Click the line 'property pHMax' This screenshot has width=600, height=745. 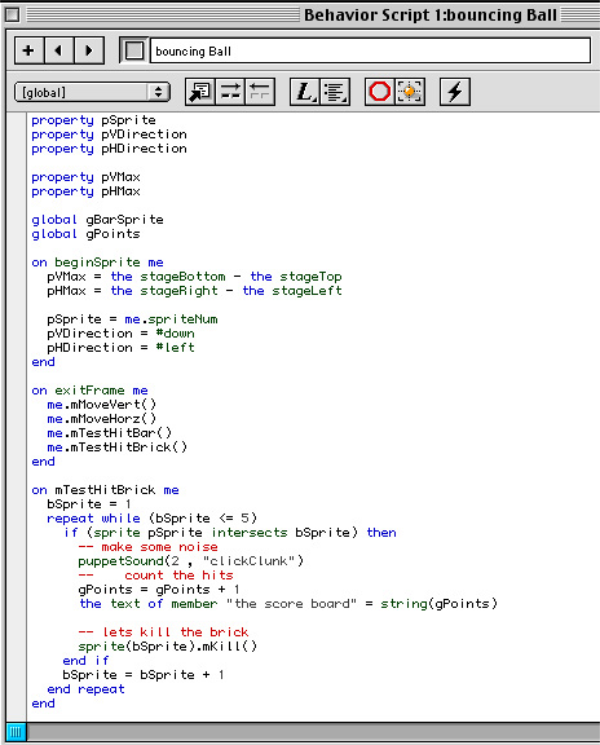(86, 191)
